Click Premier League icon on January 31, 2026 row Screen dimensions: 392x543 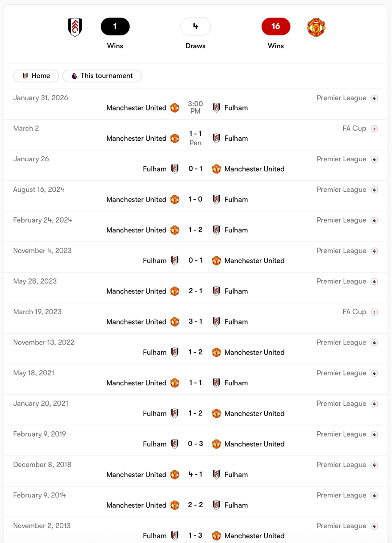click(375, 98)
